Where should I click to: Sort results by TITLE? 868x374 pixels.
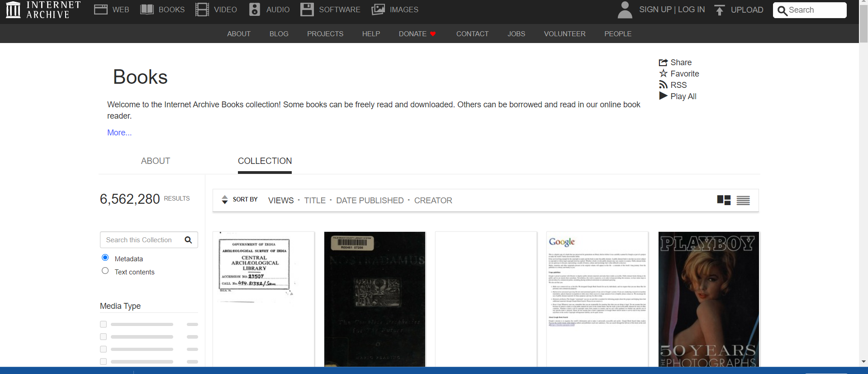pos(315,201)
